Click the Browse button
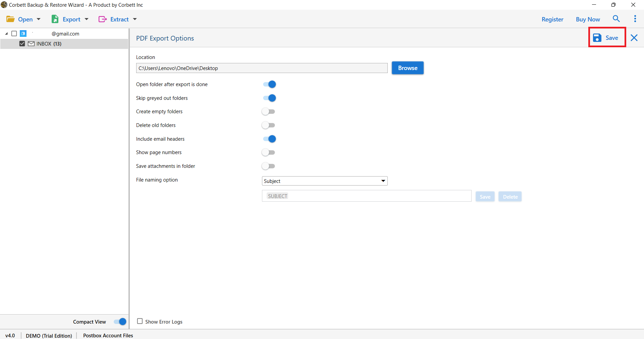 coord(408,68)
